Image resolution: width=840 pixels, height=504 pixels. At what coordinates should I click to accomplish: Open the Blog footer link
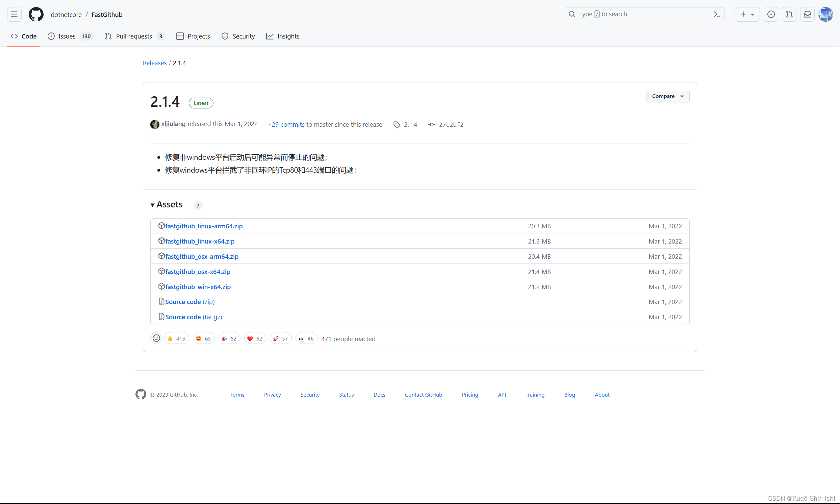(569, 395)
